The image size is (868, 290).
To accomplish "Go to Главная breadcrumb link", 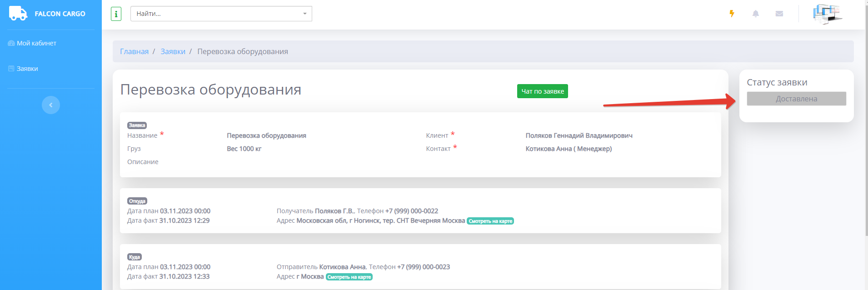I will [134, 51].
